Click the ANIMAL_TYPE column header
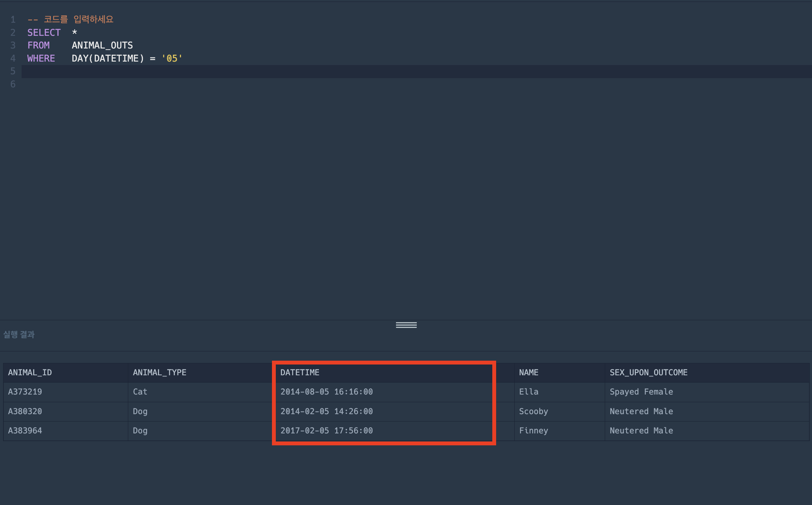The image size is (812, 505). click(159, 373)
